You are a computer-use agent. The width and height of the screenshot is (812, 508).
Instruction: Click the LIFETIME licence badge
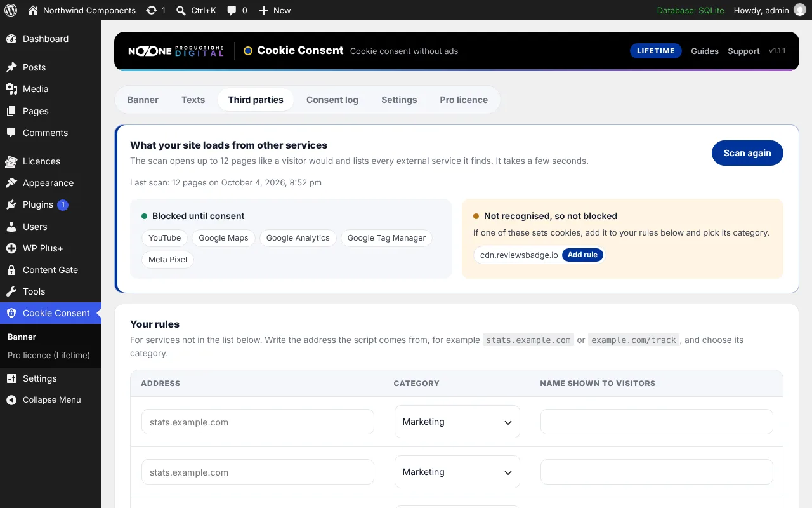click(x=656, y=51)
